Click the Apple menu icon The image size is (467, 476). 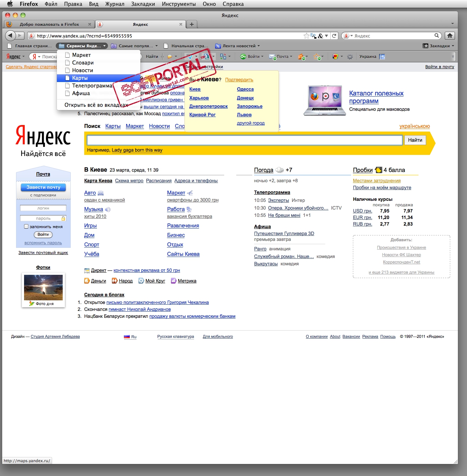tap(10, 4)
